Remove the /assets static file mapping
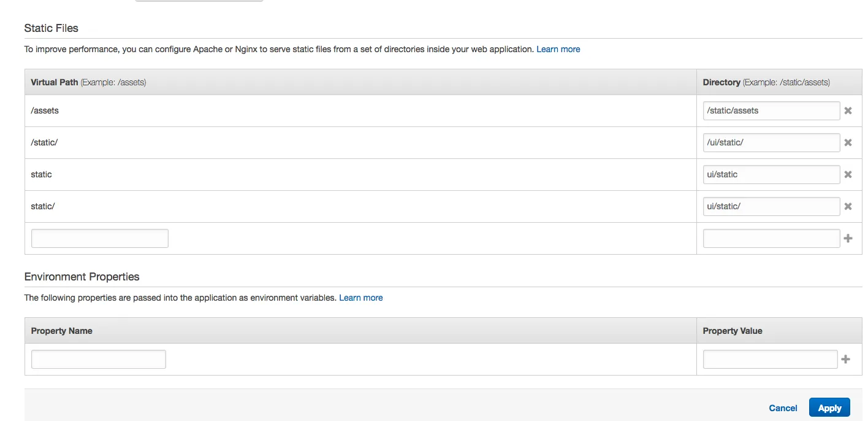 click(x=848, y=111)
